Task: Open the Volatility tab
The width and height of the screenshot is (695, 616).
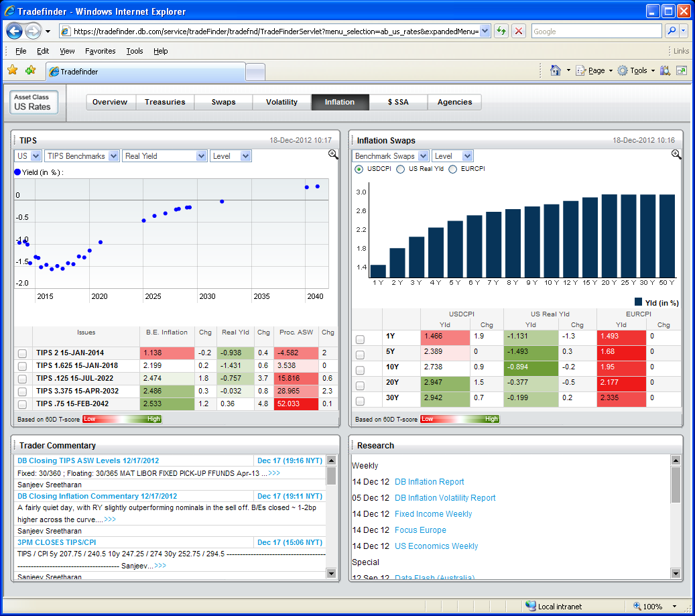Action: pos(281,102)
